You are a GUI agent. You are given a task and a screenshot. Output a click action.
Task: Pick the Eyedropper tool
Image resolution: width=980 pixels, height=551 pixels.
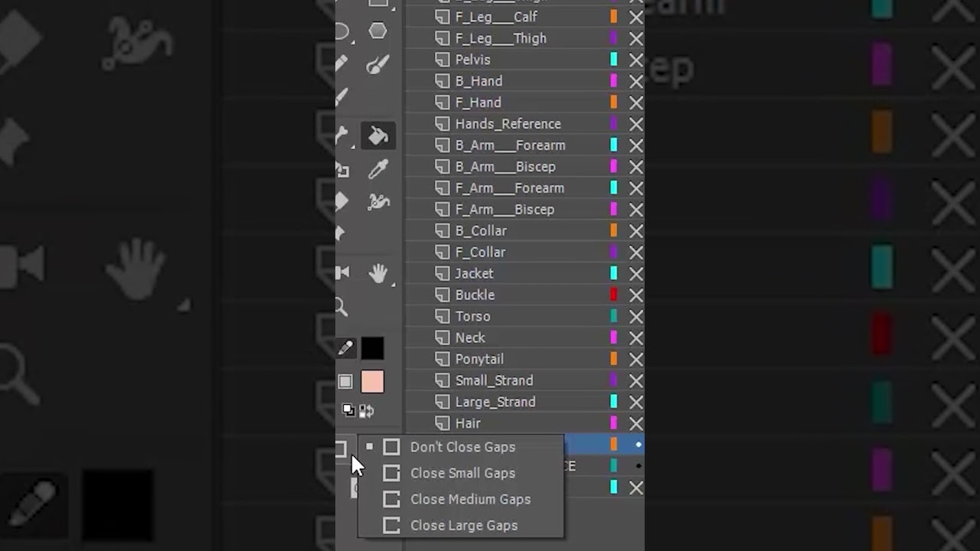coord(377,169)
